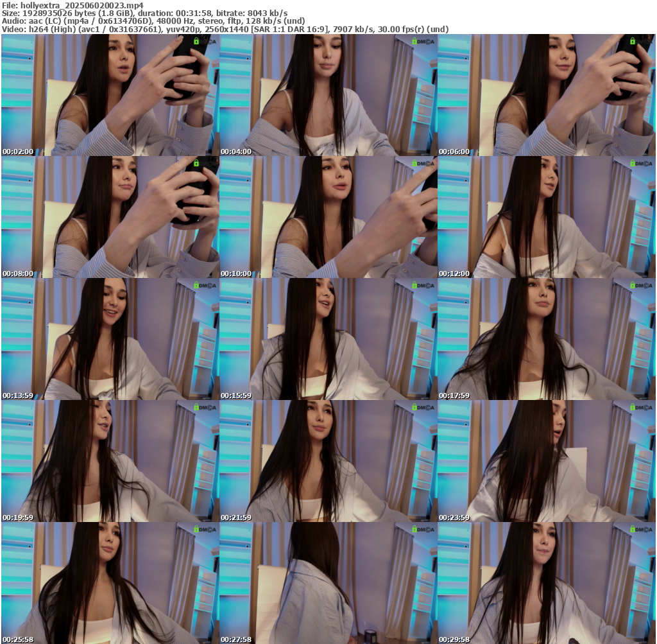Image resolution: width=657 pixels, height=644 pixels.
Task: Open the thumbnail stamped 00:10:00
Action: (328, 217)
